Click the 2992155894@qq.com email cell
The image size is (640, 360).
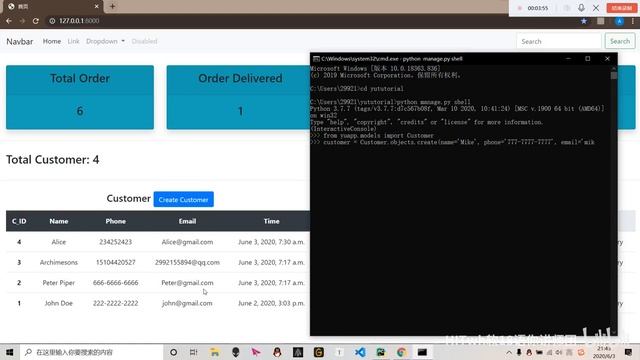(x=187, y=262)
